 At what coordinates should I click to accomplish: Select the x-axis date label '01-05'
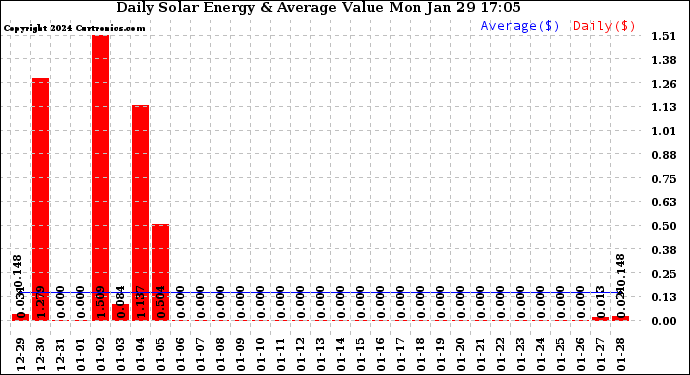pyautogui.click(x=161, y=354)
